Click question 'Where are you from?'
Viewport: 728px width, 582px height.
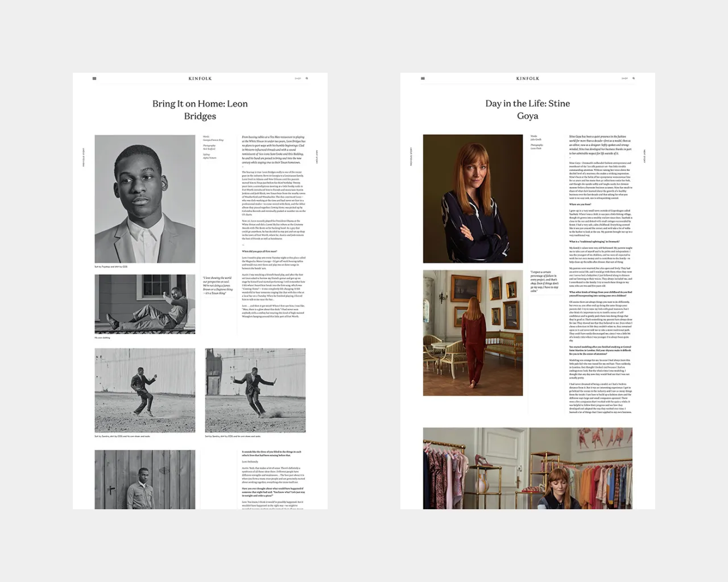pos(580,205)
